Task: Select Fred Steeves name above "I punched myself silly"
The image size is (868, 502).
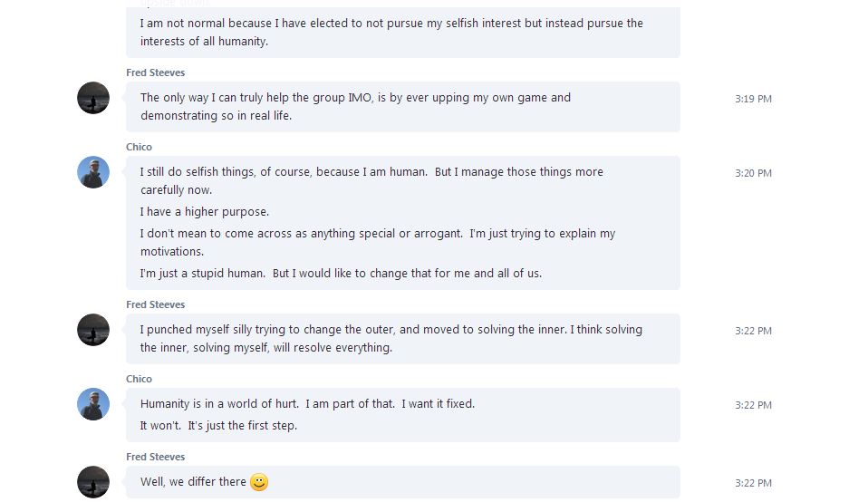Action: point(156,304)
